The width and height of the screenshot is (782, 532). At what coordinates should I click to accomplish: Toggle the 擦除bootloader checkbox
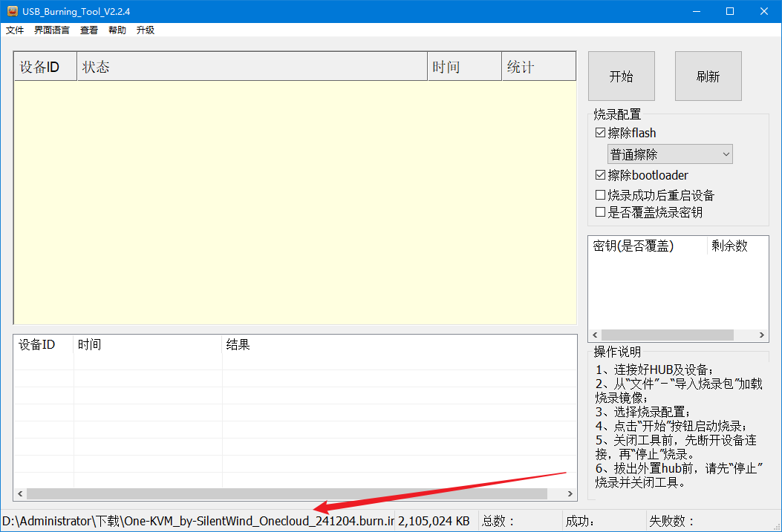[x=601, y=176]
